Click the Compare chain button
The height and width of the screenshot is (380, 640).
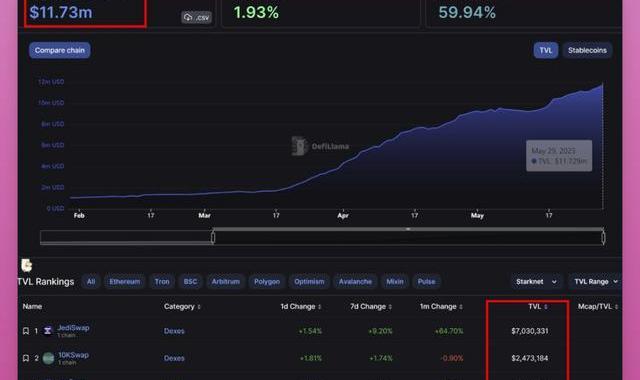click(60, 50)
